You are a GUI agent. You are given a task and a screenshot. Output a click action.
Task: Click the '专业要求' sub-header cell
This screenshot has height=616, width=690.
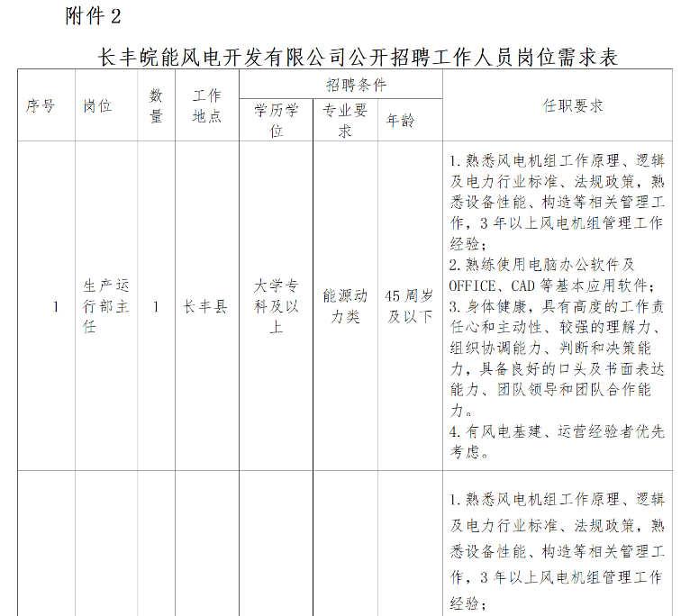click(x=345, y=121)
